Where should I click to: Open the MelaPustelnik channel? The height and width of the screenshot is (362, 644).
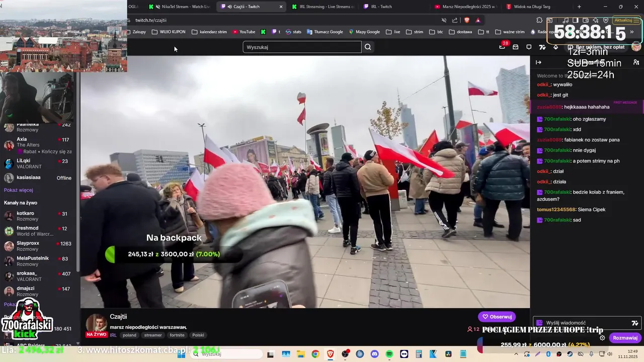pyautogui.click(x=39, y=261)
